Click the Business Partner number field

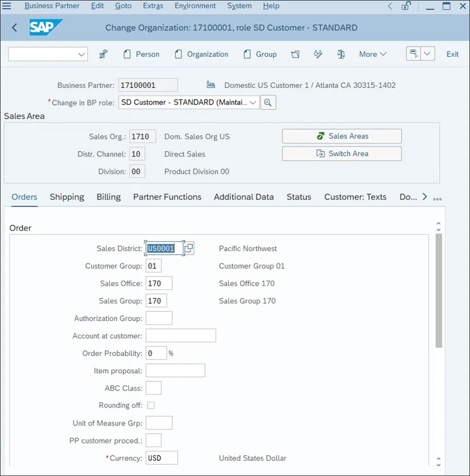click(x=148, y=85)
